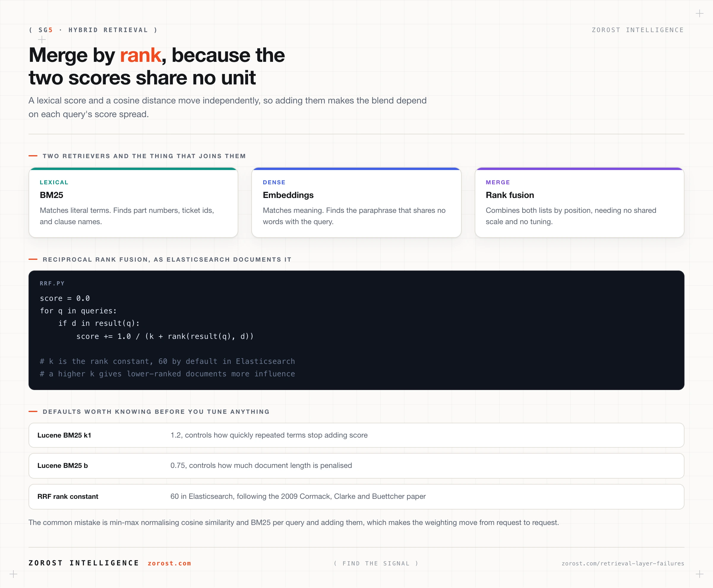Screen dimensions: 713x588
Task: Select the RRF rank constant row
Action: point(356,496)
